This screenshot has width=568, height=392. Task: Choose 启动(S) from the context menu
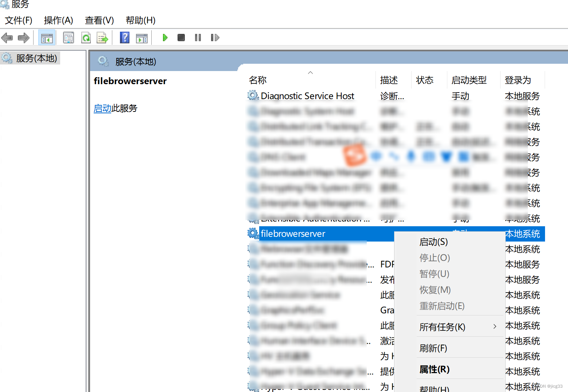(x=433, y=242)
